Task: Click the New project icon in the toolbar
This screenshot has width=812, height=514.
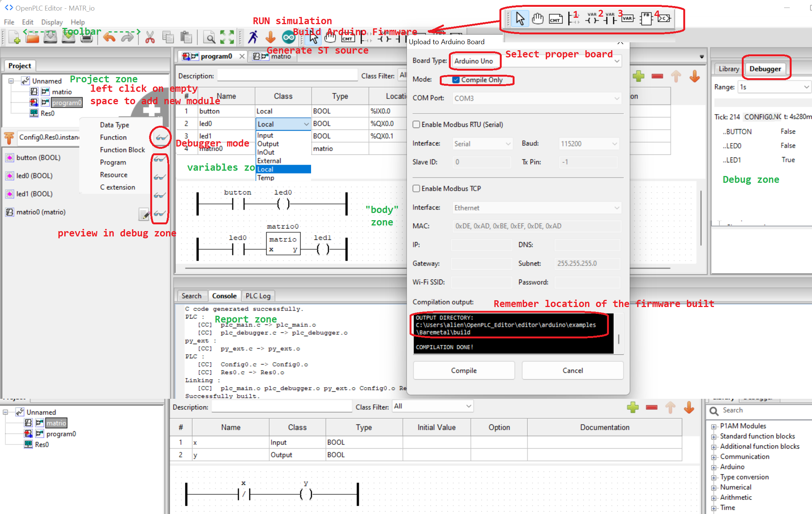Action: (x=14, y=37)
